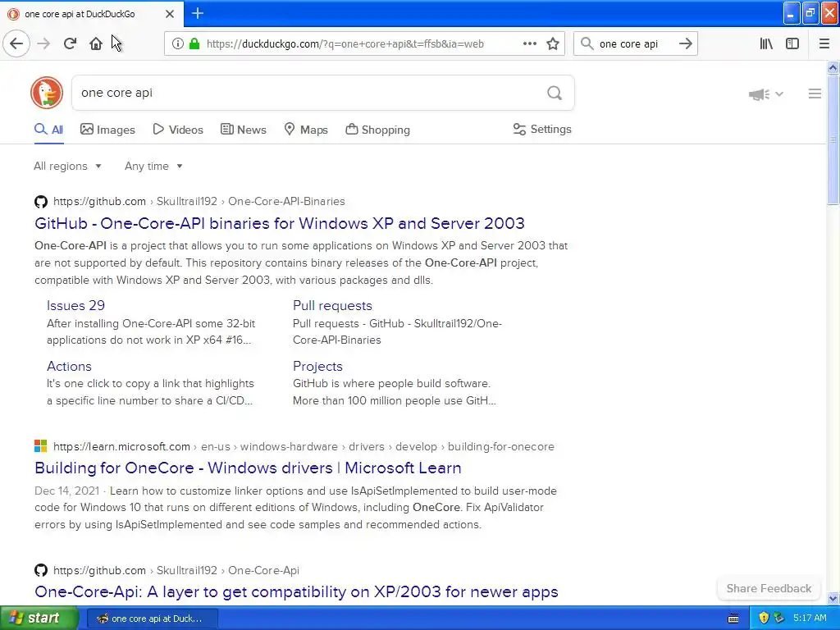This screenshot has height=630, width=840.
Task: Click the scrollbar up arrow
Action: pyautogui.click(x=833, y=67)
